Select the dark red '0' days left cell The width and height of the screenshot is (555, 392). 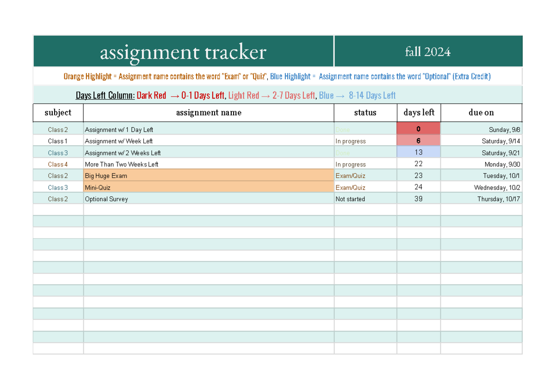tap(419, 129)
